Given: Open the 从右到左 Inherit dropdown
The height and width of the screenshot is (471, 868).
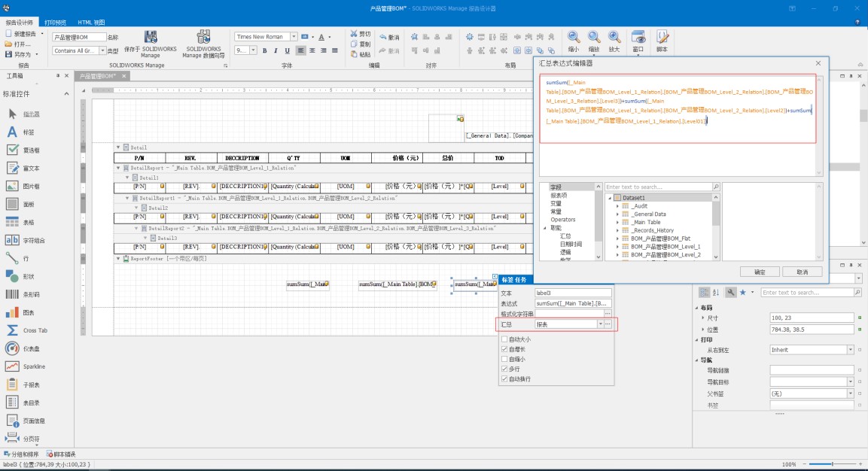Looking at the screenshot, I should coord(850,350).
